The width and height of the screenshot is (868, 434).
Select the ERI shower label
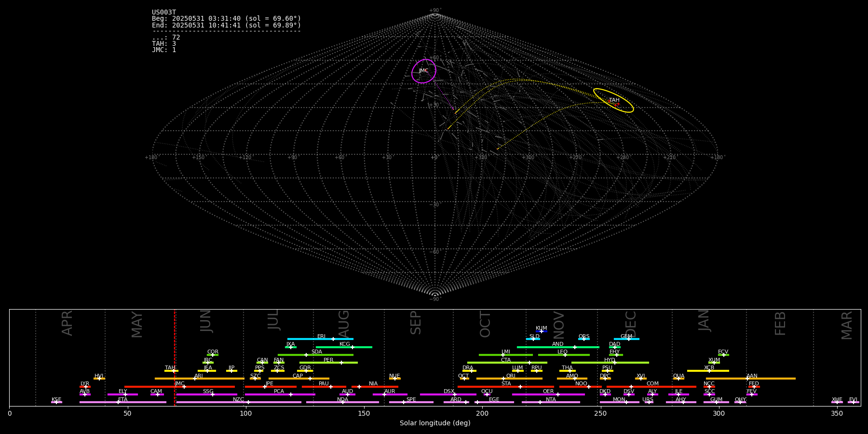(322, 337)
